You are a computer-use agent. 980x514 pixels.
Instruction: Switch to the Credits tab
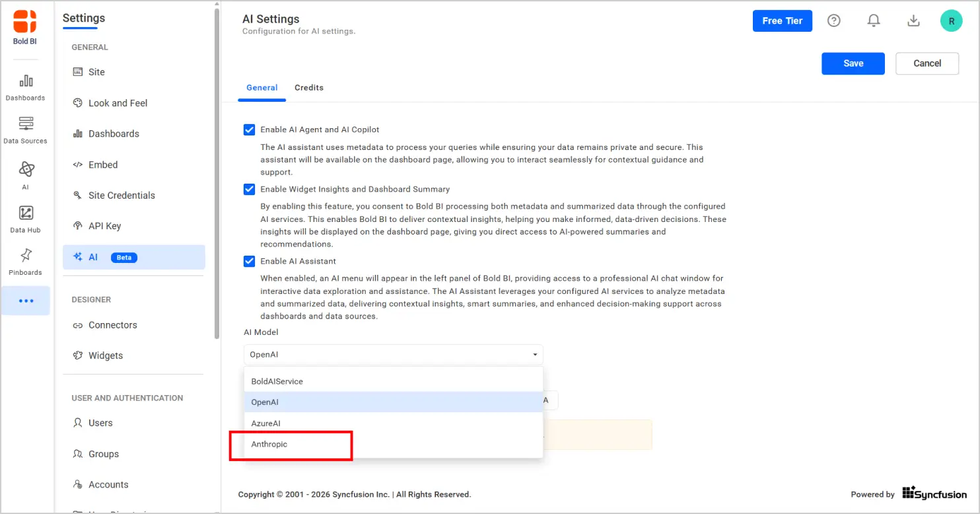click(309, 87)
